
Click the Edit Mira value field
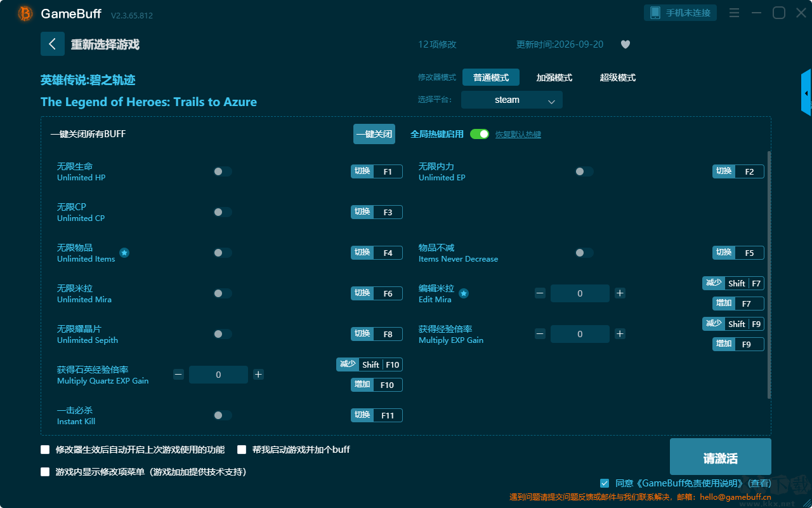pyautogui.click(x=580, y=293)
